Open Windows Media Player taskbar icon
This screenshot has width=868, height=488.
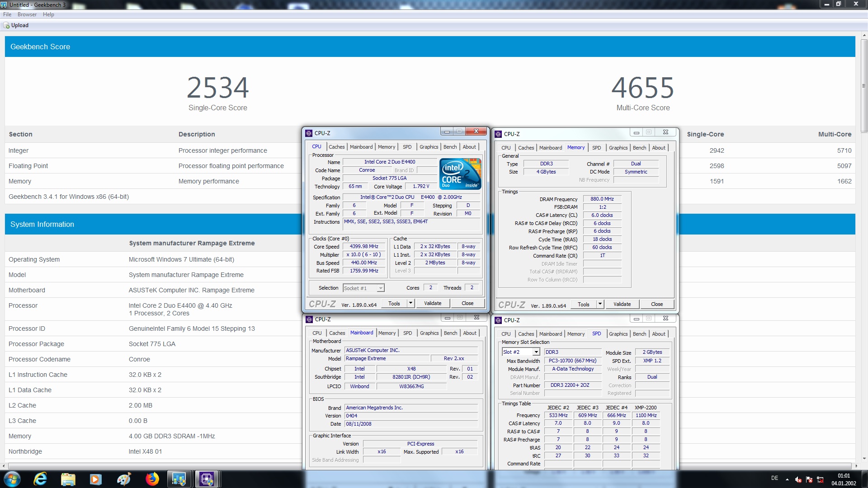pyautogui.click(x=96, y=479)
